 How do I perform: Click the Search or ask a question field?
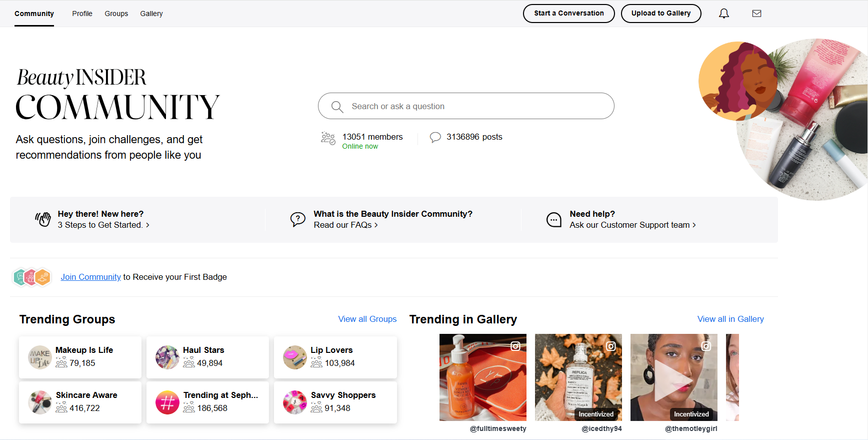466,106
